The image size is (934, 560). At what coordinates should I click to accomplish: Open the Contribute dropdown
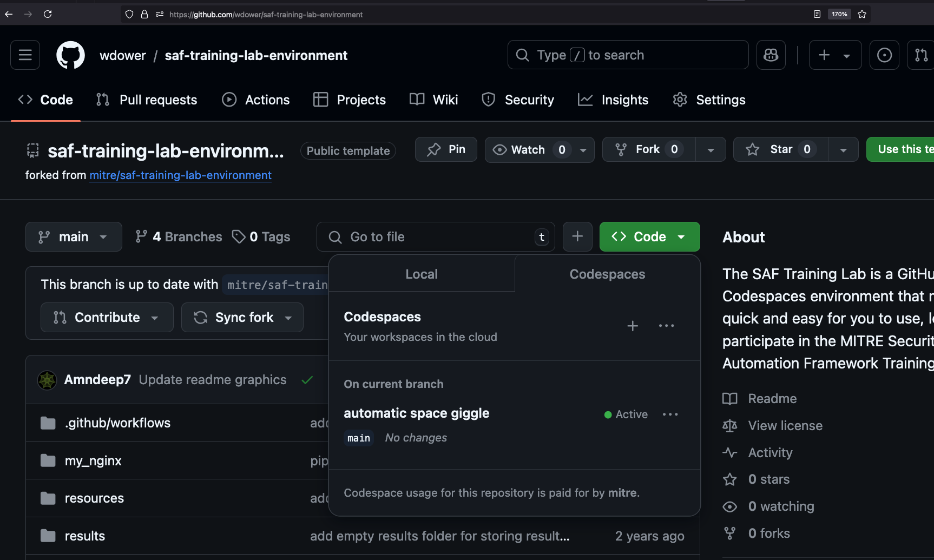click(107, 318)
